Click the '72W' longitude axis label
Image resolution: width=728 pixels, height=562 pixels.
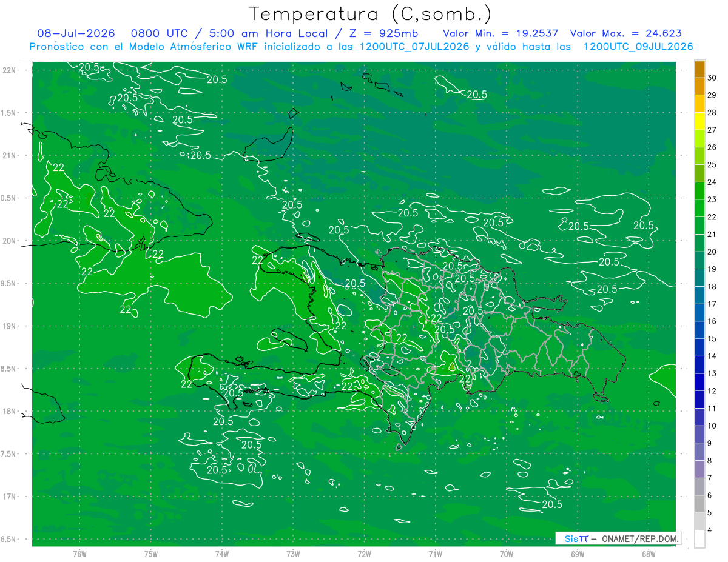(x=364, y=554)
